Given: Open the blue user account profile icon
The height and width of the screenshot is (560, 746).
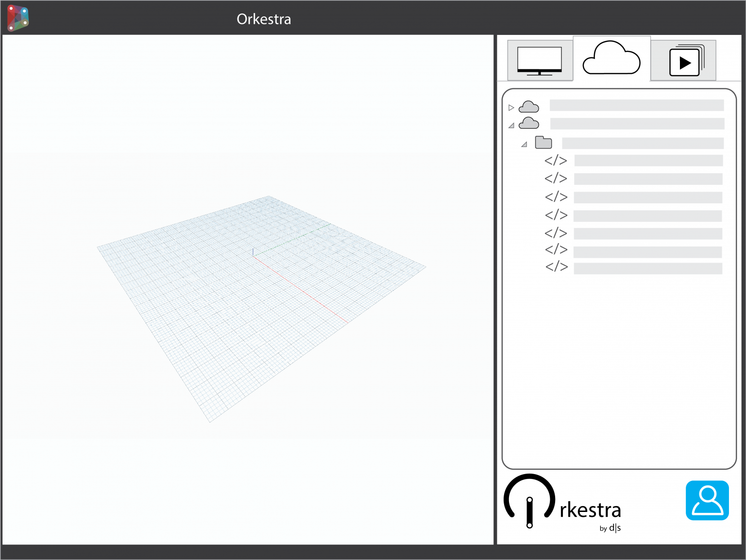Looking at the screenshot, I should (x=707, y=500).
